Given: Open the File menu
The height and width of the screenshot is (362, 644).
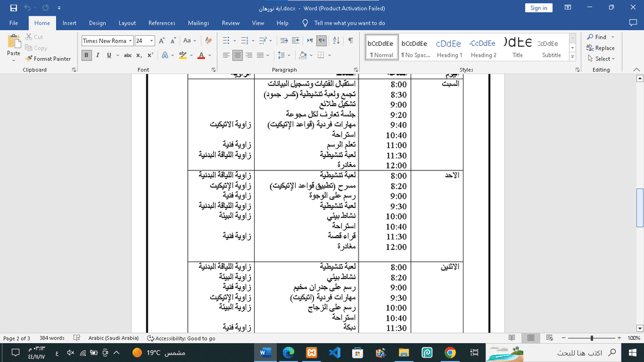Looking at the screenshot, I should (x=14, y=23).
